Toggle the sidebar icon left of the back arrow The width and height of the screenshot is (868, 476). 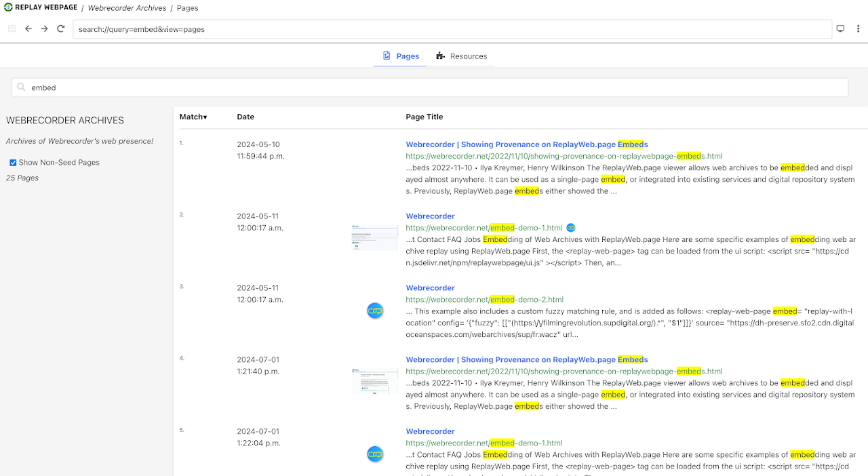coord(12,29)
